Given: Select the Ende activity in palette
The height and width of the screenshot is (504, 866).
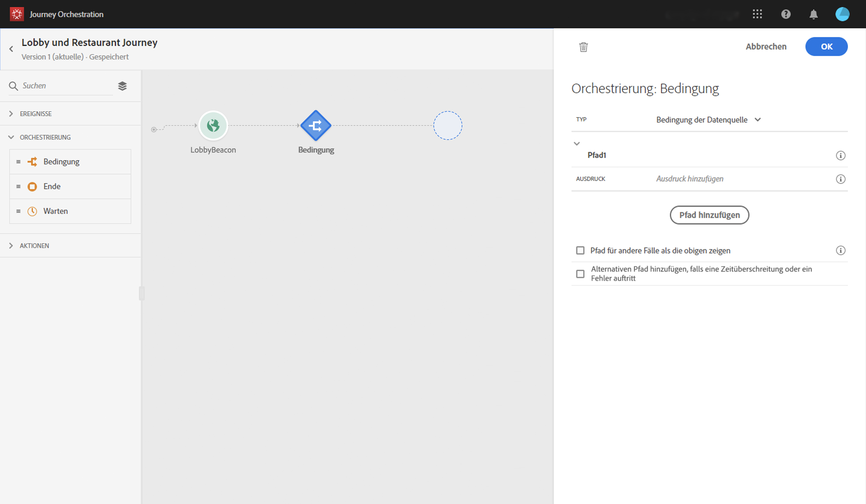Looking at the screenshot, I should click(52, 186).
